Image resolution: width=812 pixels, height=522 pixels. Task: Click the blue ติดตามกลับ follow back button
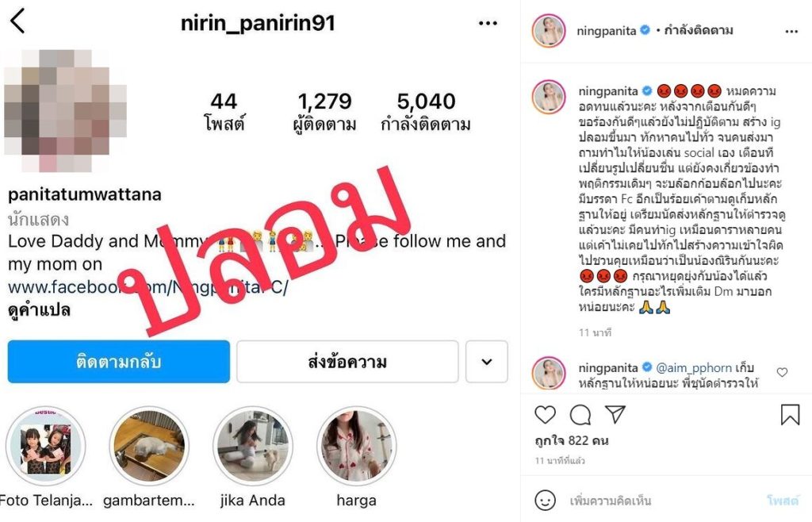coord(119,362)
